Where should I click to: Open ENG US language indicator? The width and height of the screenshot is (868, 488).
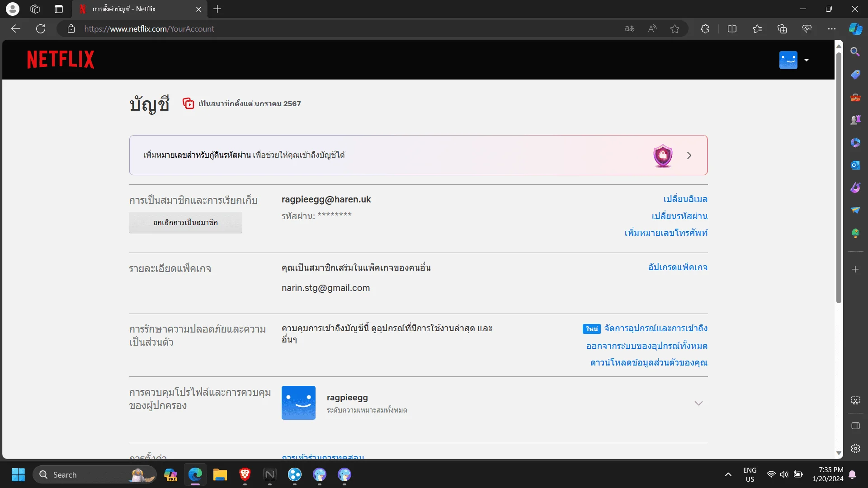pyautogui.click(x=750, y=474)
